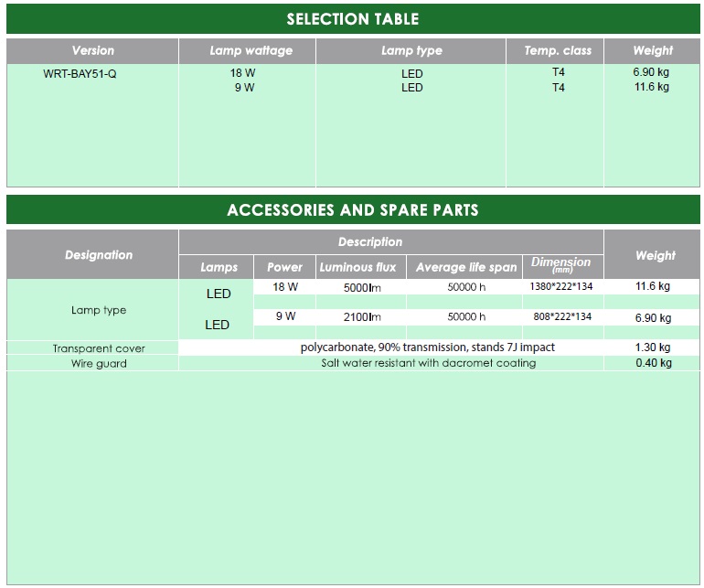Click 18 W in accessories Power column

[x=285, y=286]
